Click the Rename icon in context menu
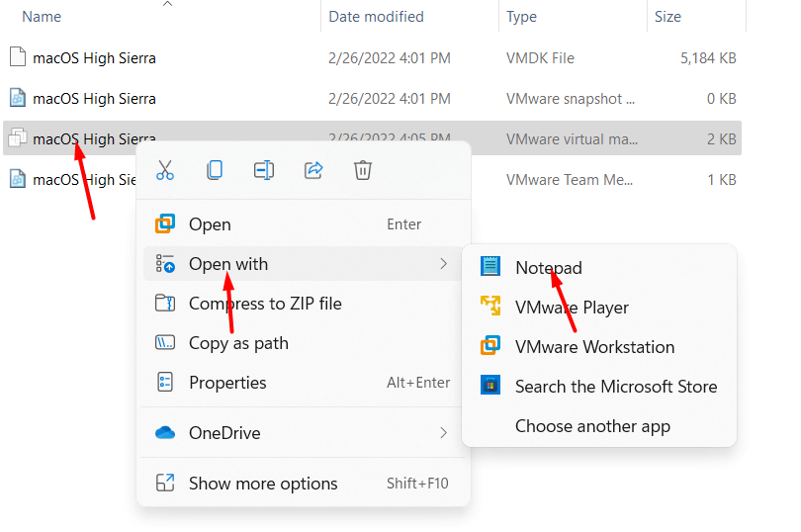This screenshot has width=801, height=532. coord(264,170)
